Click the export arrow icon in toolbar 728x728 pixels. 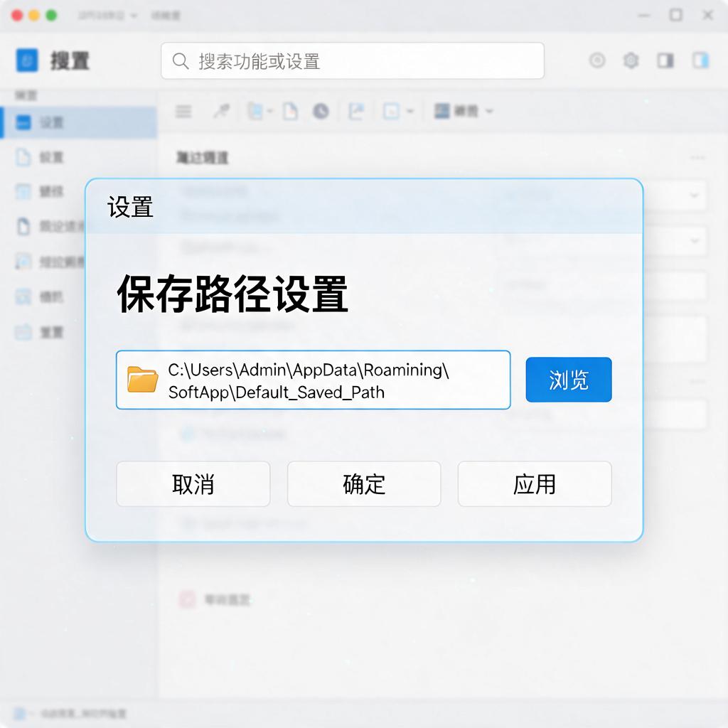point(356,112)
